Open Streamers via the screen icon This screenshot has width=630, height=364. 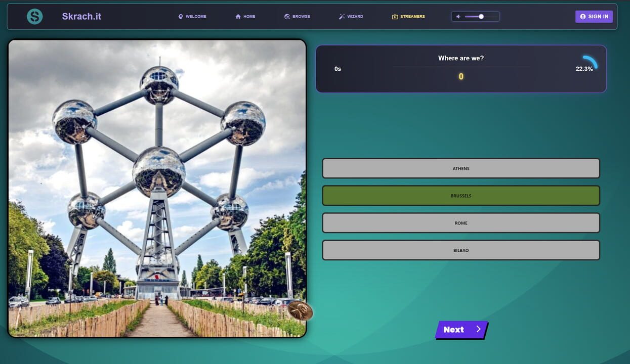click(x=395, y=16)
